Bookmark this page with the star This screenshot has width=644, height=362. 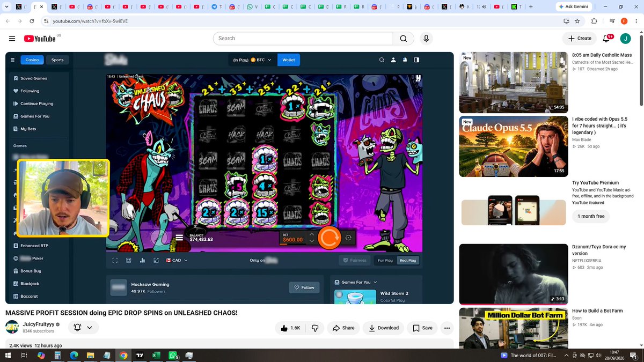coord(577,21)
